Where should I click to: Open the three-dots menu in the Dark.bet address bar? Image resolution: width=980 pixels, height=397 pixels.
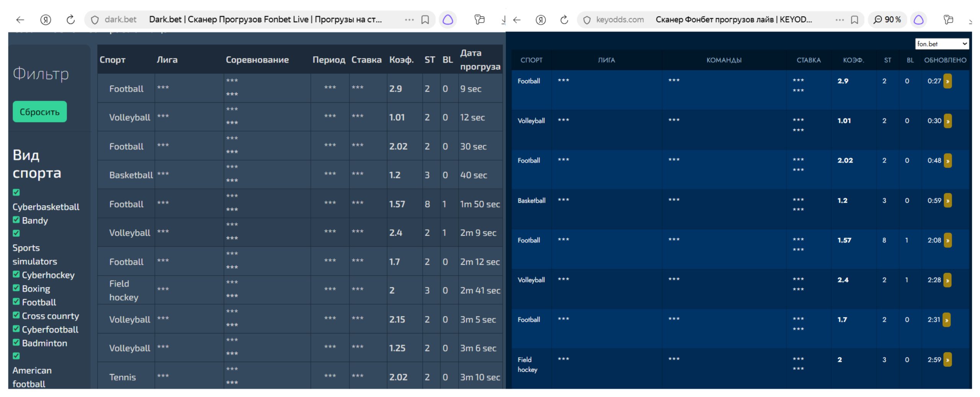pos(409,20)
